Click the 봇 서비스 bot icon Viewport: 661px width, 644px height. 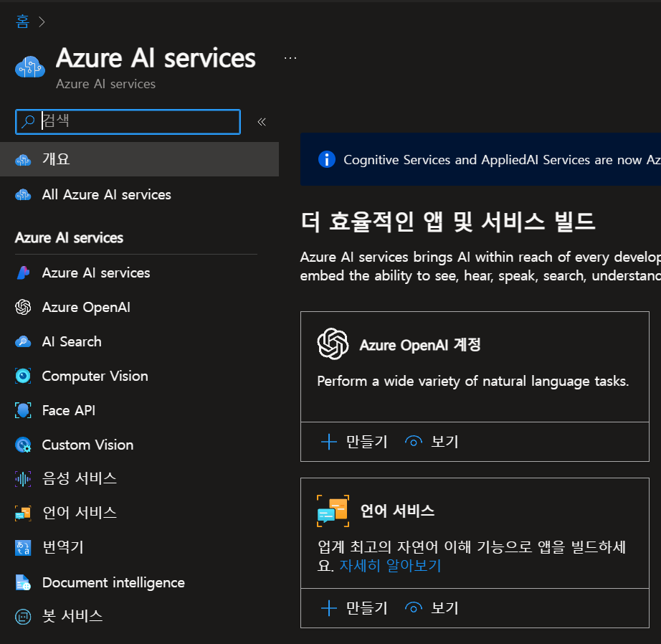coord(23,617)
